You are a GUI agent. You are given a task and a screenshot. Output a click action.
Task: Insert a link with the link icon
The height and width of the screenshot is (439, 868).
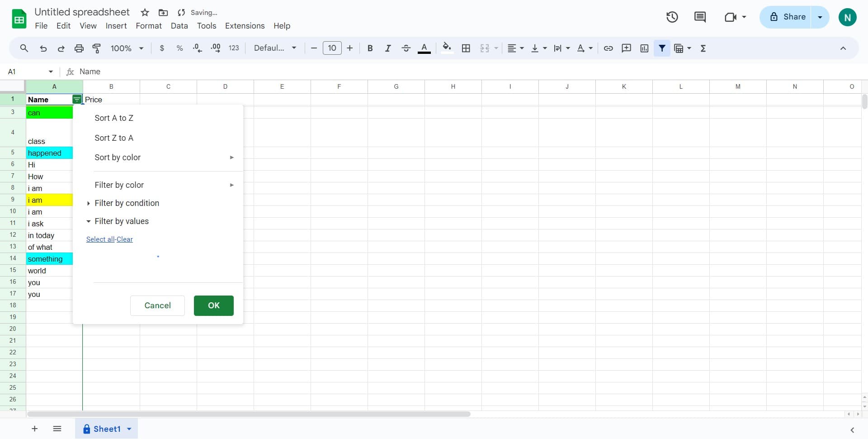(x=608, y=48)
